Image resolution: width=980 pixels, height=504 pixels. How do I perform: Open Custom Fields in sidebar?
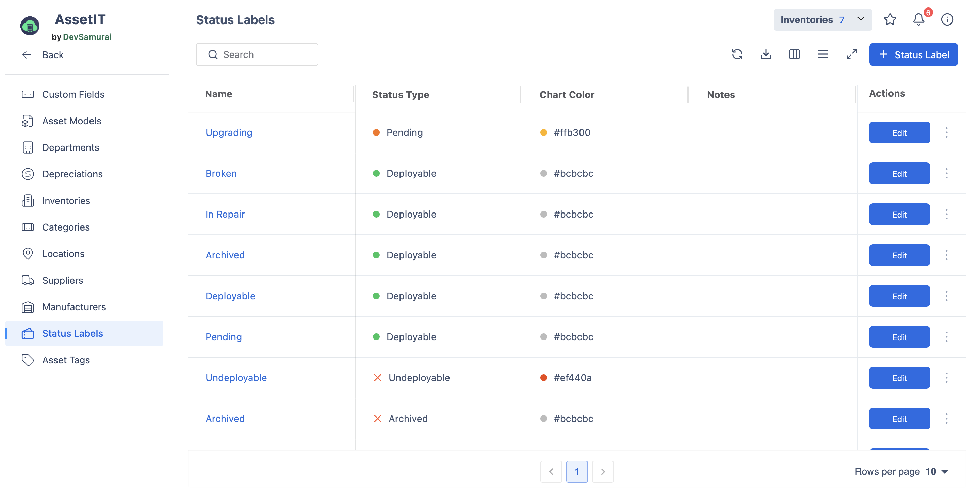pos(73,94)
